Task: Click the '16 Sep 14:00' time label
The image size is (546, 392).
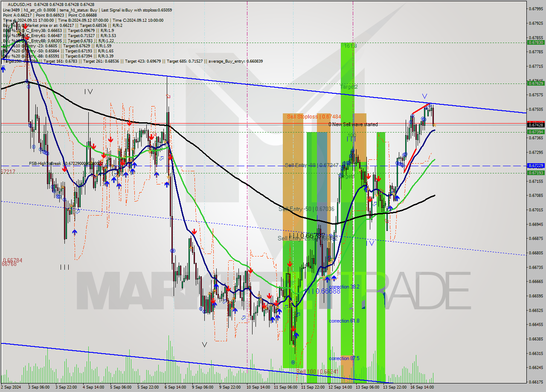Action: pos(422,387)
